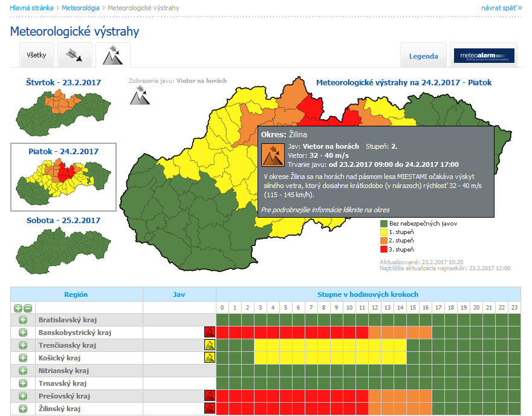Click the yellow warning icon for Košický kraj
Viewport: 532px width, 416px height.
210,357
